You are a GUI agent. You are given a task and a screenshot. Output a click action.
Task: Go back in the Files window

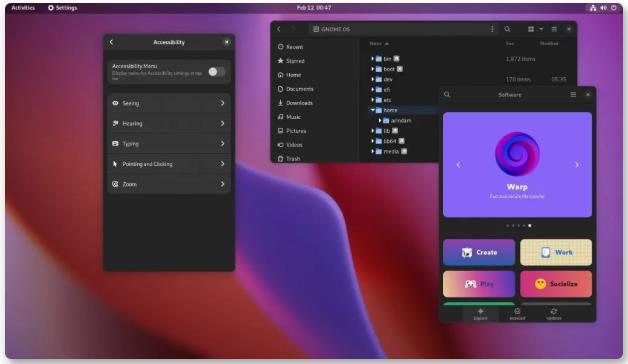click(279, 29)
